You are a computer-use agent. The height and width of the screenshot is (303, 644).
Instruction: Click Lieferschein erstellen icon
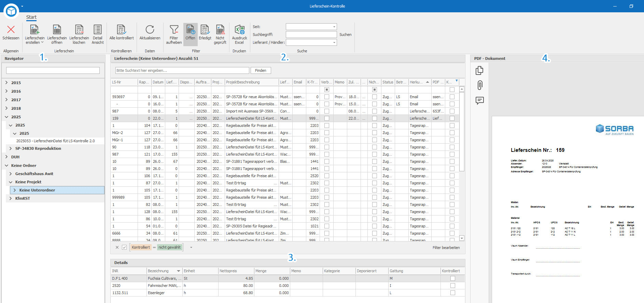coord(34,30)
